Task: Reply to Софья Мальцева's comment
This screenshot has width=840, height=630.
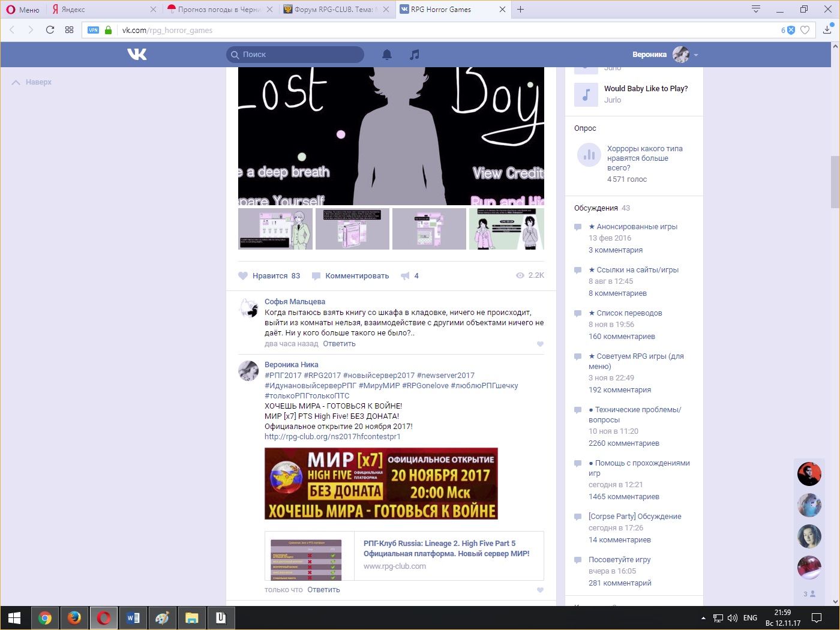Action: [x=339, y=344]
